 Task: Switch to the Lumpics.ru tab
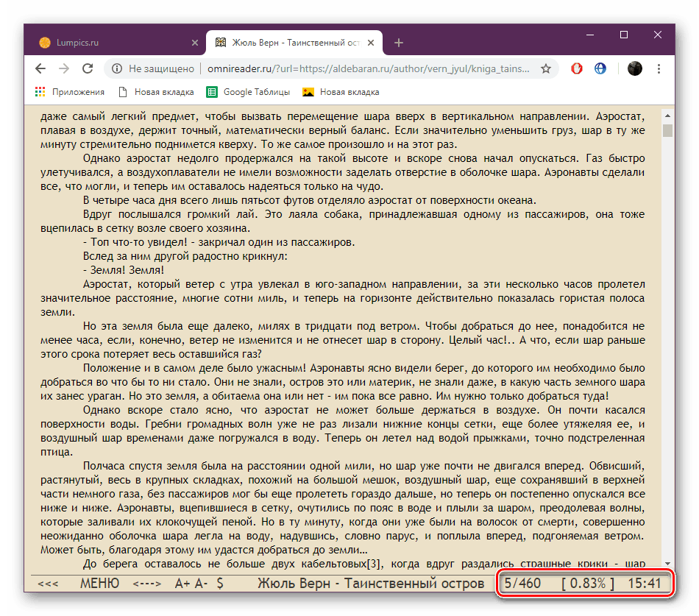tap(116, 43)
